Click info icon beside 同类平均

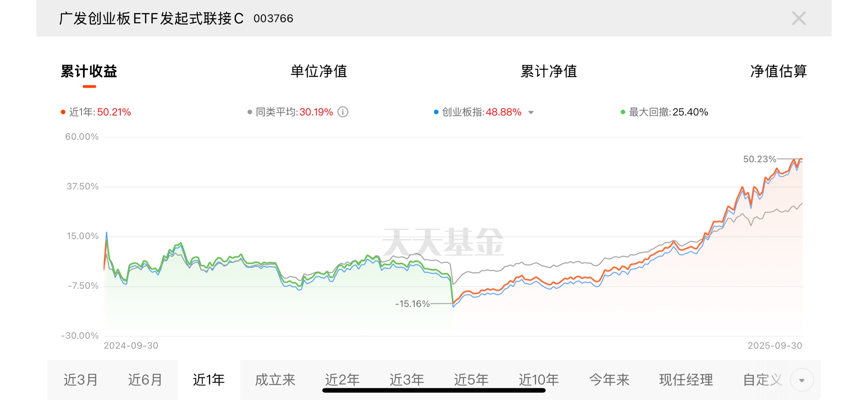point(343,112)
